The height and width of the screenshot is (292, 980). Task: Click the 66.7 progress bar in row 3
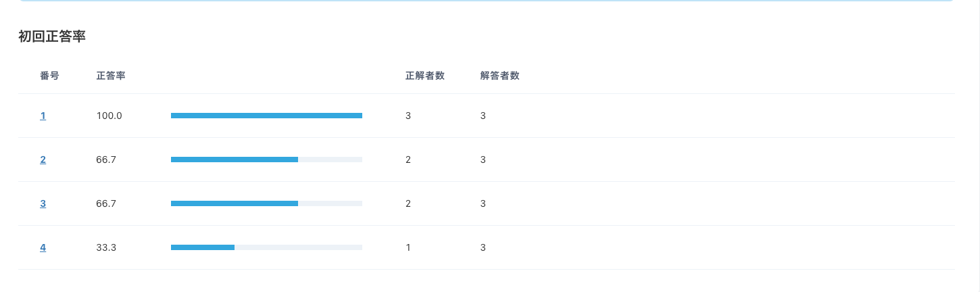coord(266,203)
